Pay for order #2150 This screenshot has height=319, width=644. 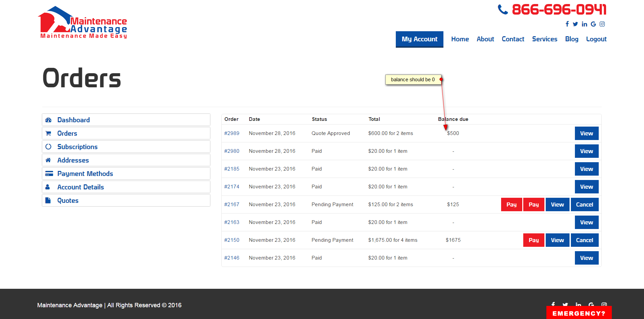pos(533,240)
